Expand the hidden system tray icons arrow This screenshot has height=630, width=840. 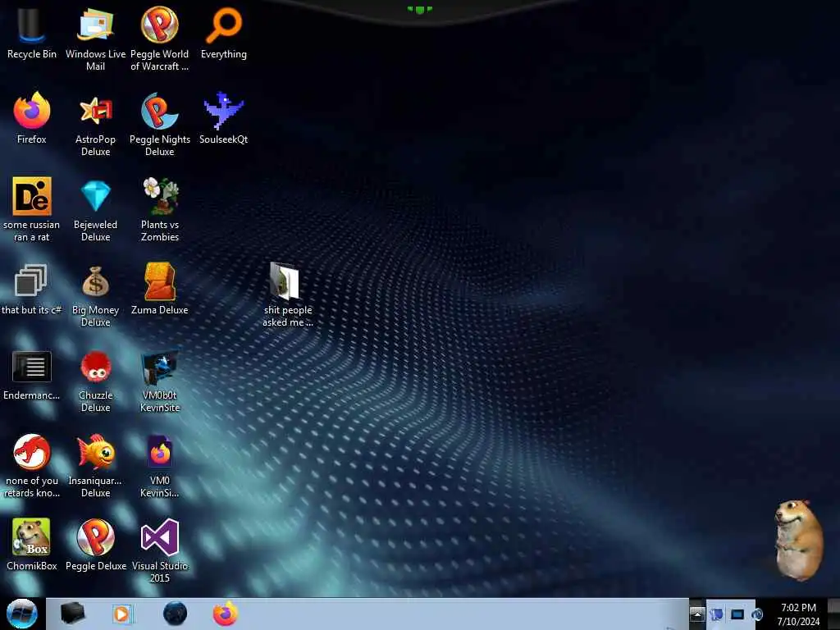point(697,614)
